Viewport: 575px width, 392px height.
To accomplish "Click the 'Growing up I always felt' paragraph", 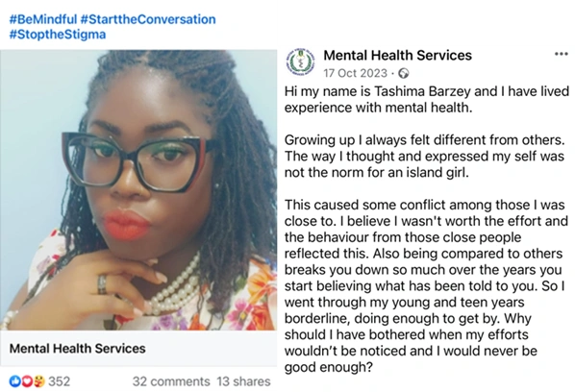I will click(x=425, y=156).
